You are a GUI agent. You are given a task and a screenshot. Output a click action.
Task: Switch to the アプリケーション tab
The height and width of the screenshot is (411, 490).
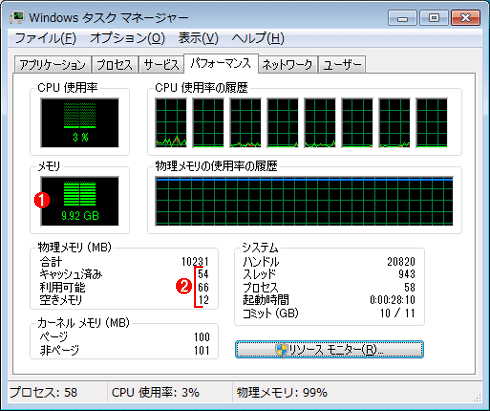click(52, 64)
